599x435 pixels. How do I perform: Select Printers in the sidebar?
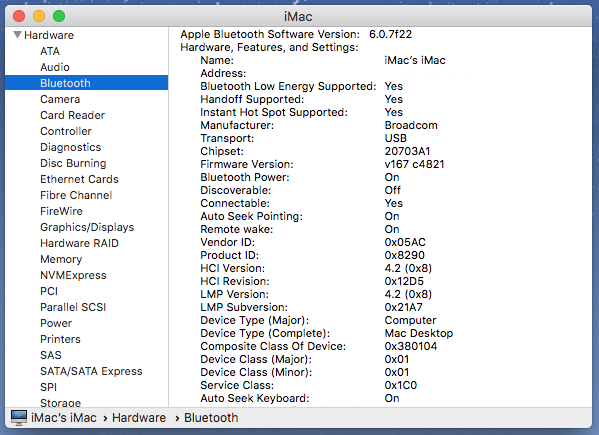(60, 339)
